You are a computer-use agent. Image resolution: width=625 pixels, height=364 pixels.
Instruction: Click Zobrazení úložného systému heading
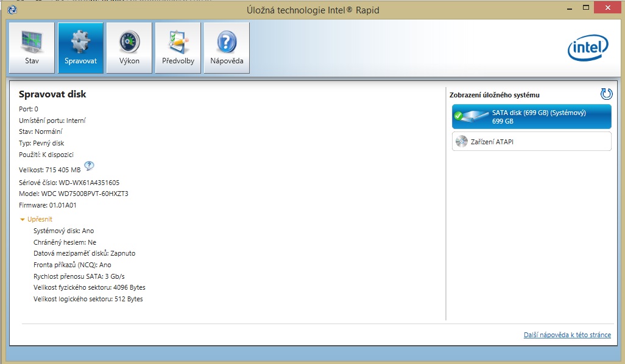pos(494,95)
